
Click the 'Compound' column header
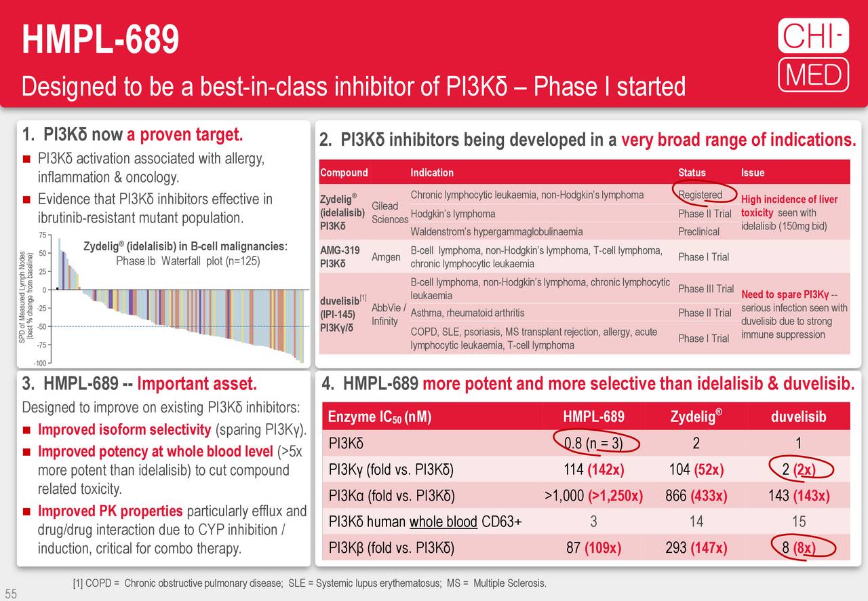coord(344,173)
